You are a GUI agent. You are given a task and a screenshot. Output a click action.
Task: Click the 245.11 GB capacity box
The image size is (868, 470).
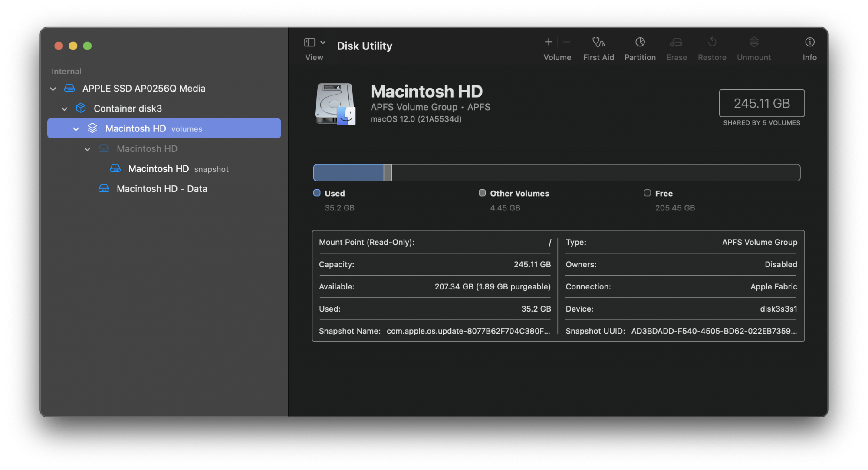pos(762,103)
